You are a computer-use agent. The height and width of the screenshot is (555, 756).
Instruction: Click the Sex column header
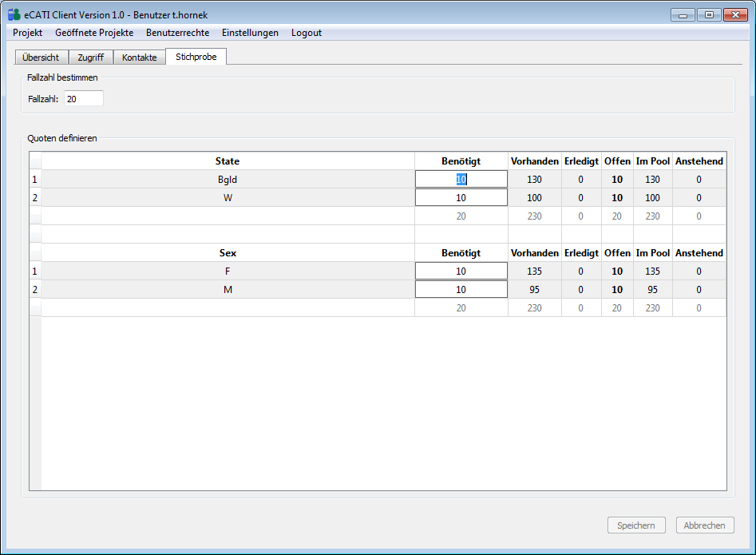pyautogui.click(x=228, y=253)
